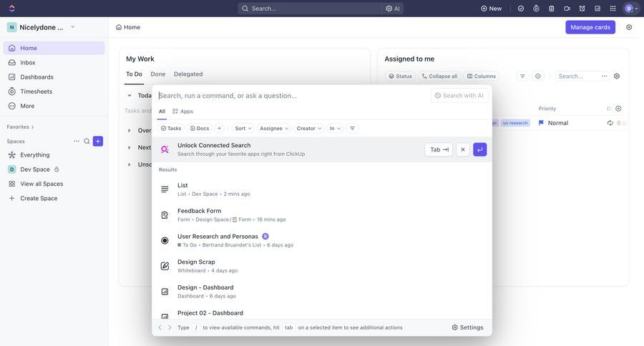Click the Manage cards button
The height and width of the screenshot is (346, 644).
click(590, 27)
